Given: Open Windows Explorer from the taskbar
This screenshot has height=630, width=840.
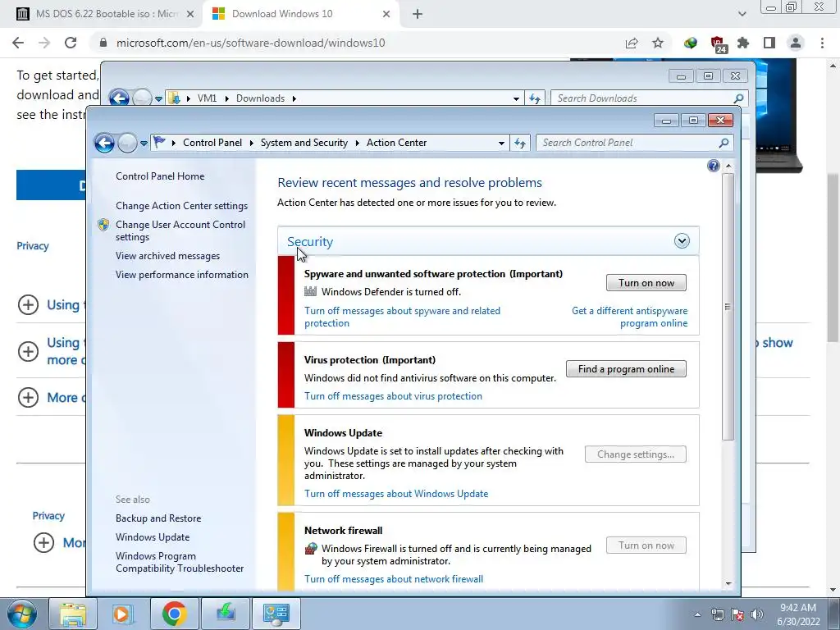Looking at the screenshot, I should (73, 614).
